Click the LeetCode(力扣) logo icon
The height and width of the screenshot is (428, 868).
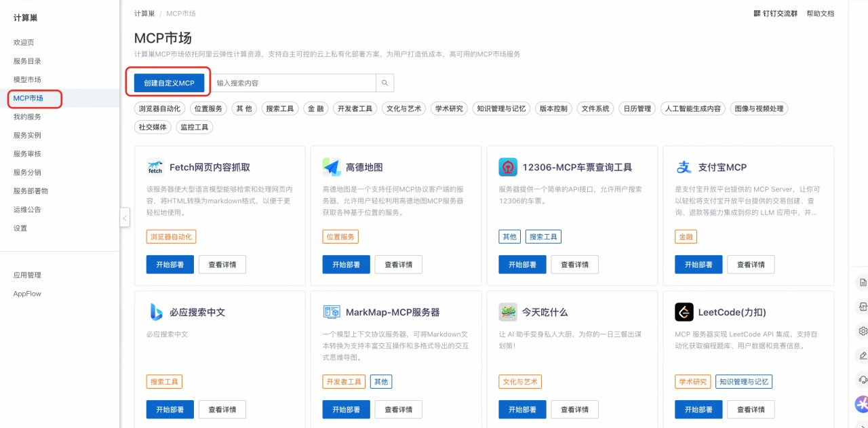(x=684, y=312)
